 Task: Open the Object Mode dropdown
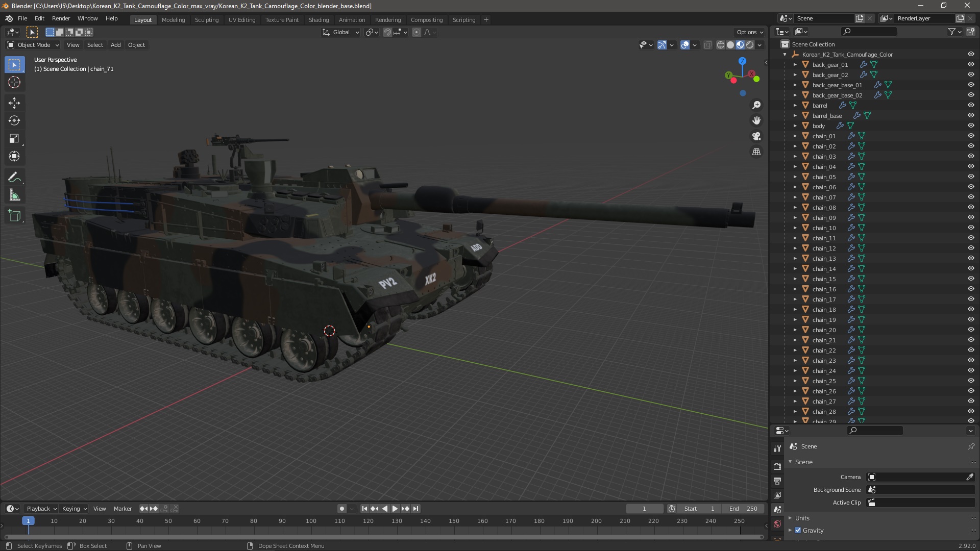coord(33,45)
